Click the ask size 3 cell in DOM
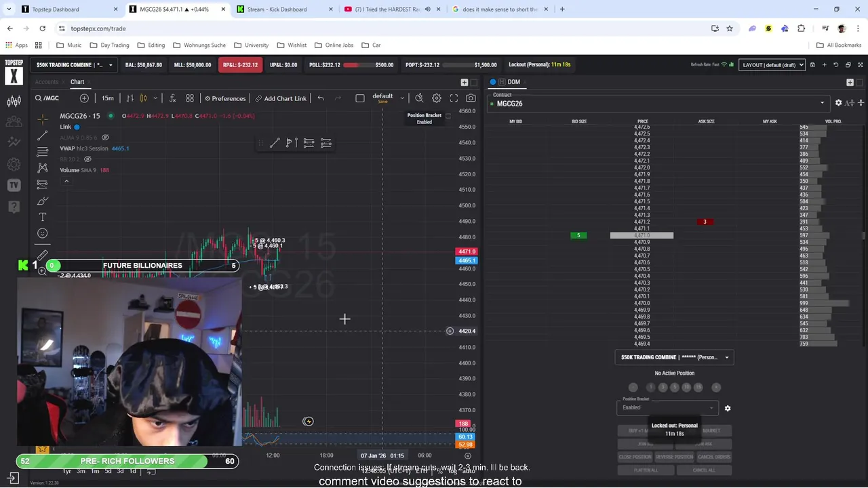 705,222
